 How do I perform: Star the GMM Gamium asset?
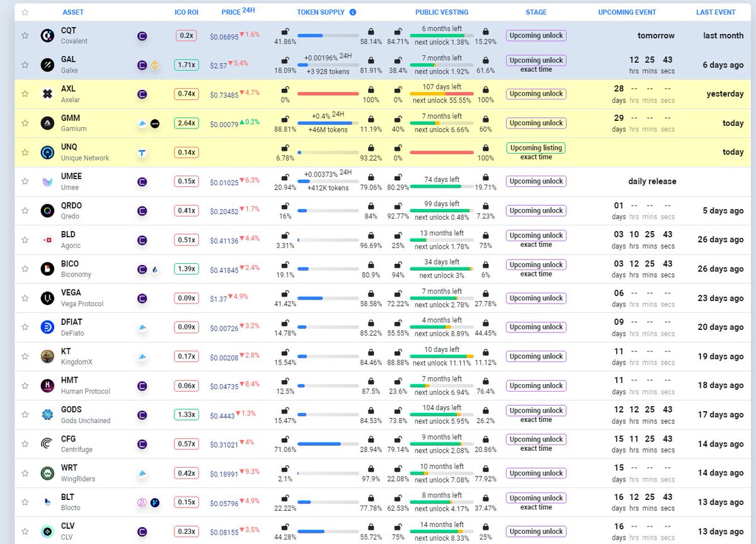click(25, 123)
